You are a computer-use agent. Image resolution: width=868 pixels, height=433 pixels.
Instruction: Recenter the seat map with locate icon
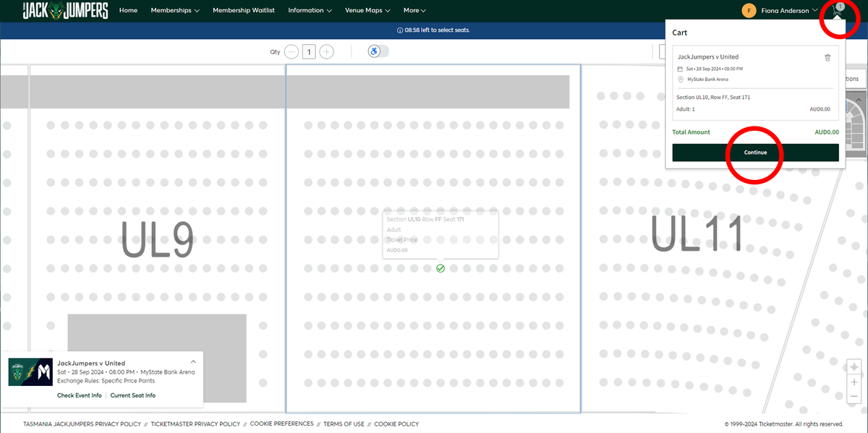tap(854, 367)
